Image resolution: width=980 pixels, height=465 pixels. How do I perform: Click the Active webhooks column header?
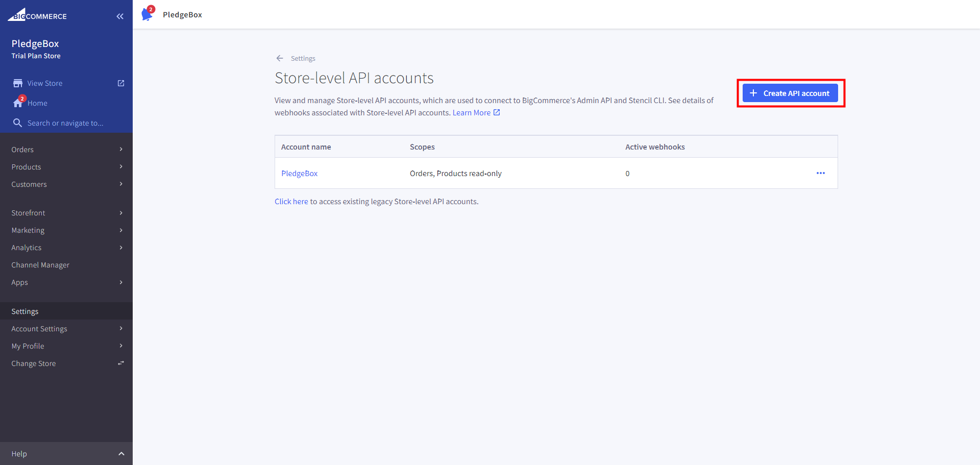(x=655, y=147)
